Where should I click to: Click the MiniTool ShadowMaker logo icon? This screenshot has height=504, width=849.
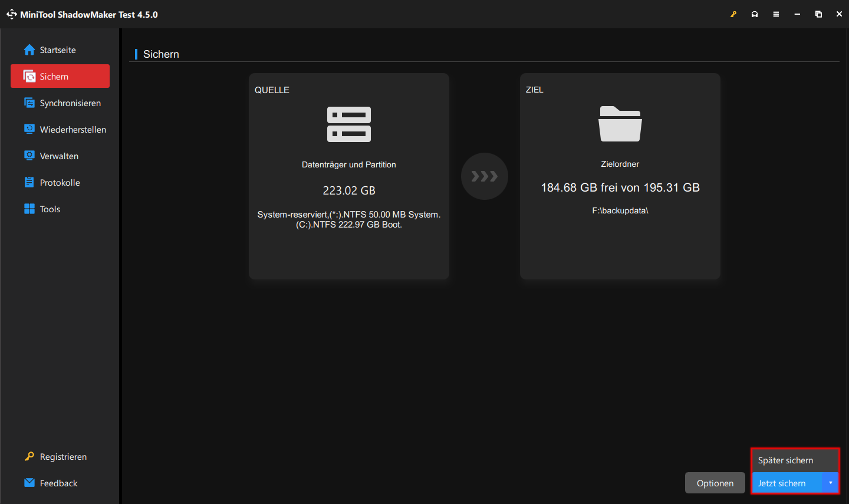pos(11,14)
